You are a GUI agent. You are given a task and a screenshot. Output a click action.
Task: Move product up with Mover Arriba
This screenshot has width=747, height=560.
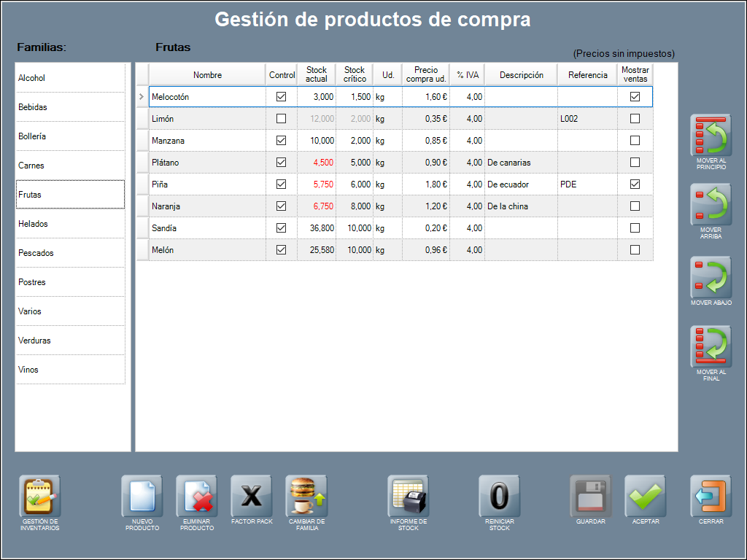711,205
